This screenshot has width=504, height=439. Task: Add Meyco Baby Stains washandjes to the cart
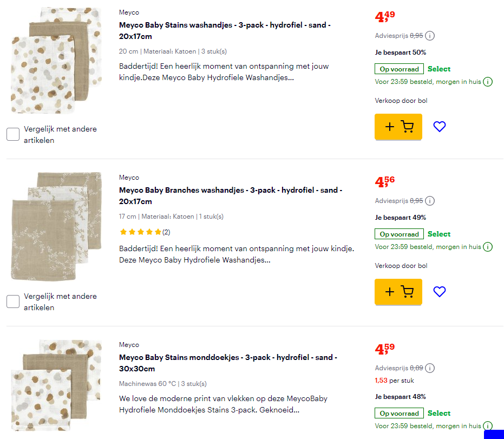[x=398, y=126]
